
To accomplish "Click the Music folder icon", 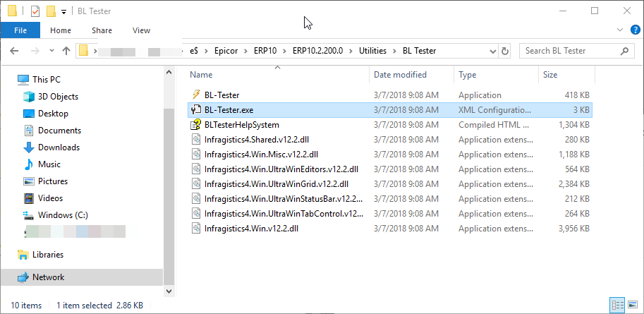I will pos(29,164).
